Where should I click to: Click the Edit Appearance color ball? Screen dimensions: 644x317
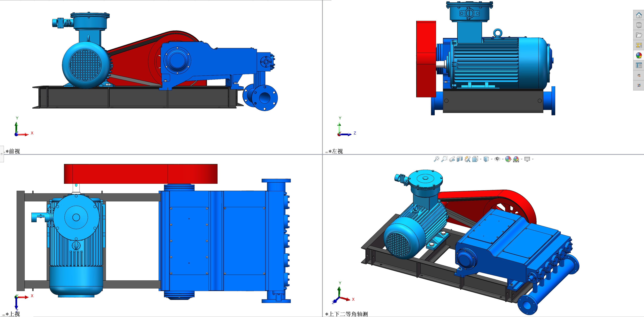coord(508,159)
